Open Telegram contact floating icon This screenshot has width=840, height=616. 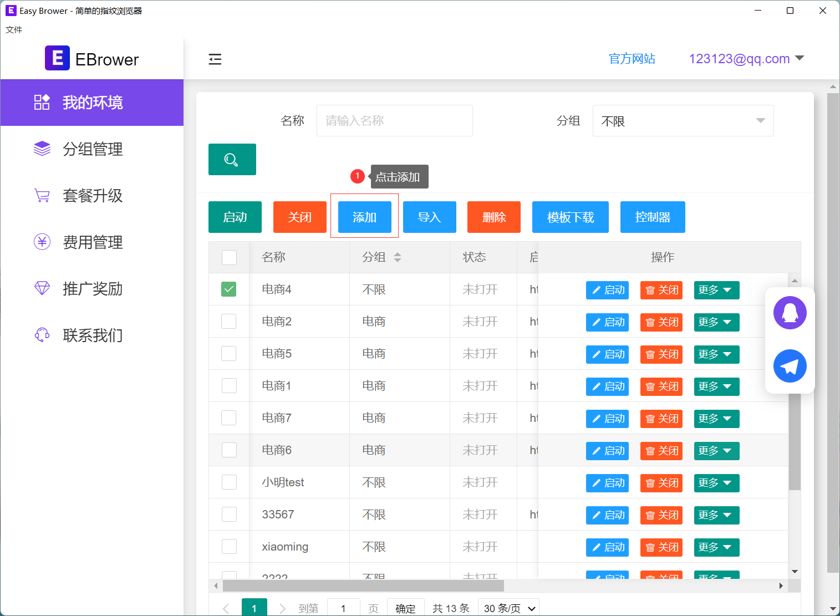point(790,366)
